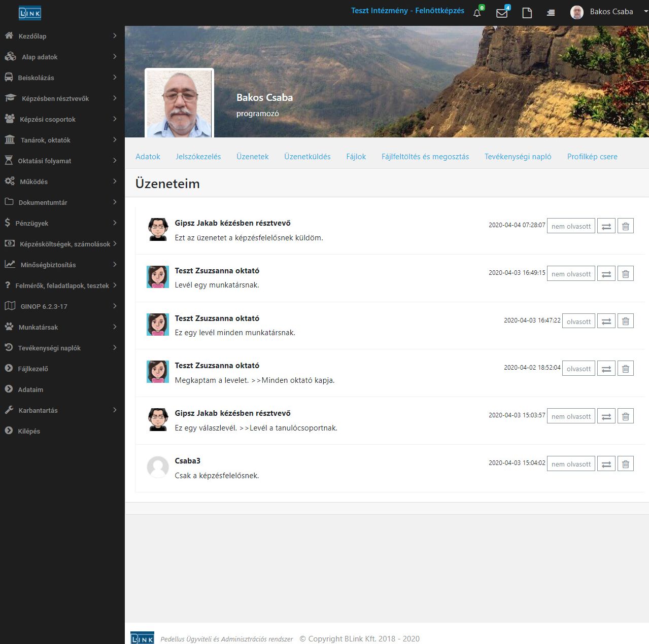Expand the Tevékenységi naplók submenu arrow
Image resolution: width=649 pixels, height=644 pixels.
coord(115,348)
